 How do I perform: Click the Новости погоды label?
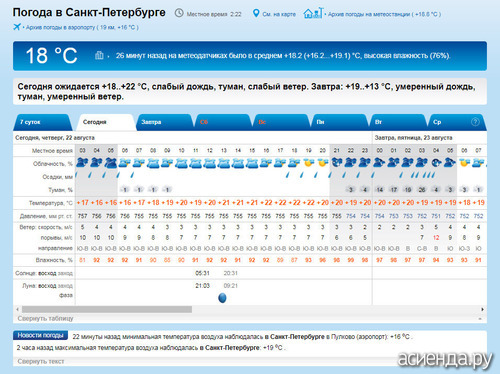(40, 335)
